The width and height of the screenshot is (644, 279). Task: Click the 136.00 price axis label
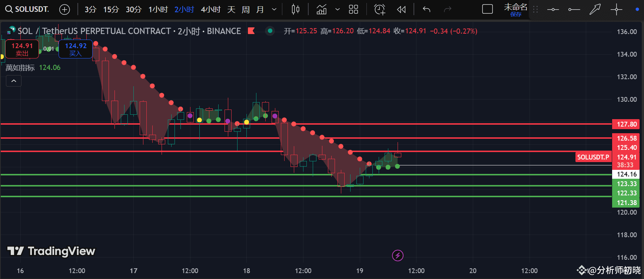click(x=627, y=32)
